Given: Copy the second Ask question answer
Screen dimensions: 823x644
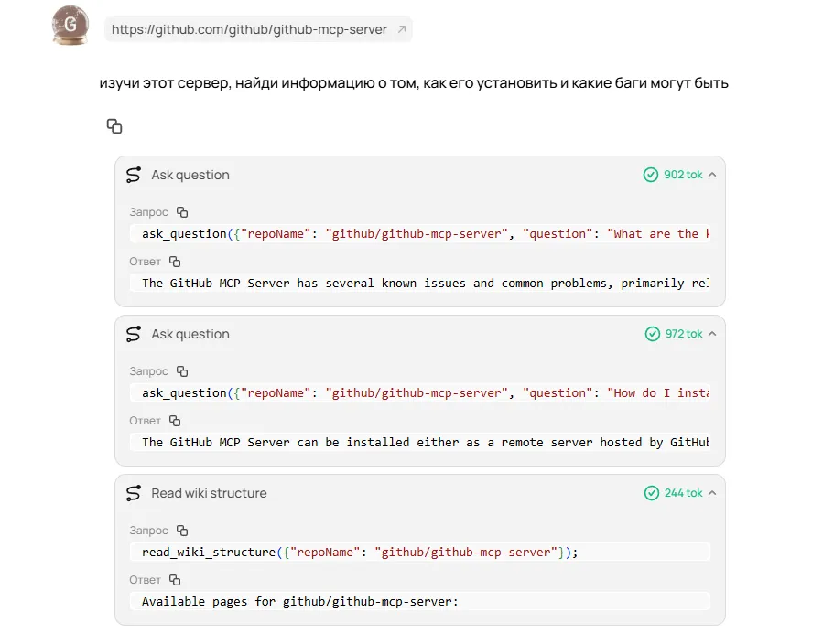Looking at the screenshot, I should [175, 421].
